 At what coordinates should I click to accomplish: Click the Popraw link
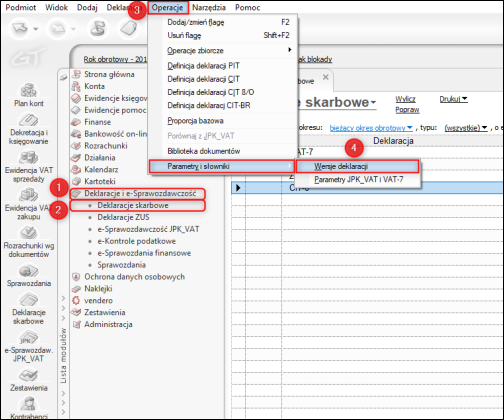click(407, 110)
